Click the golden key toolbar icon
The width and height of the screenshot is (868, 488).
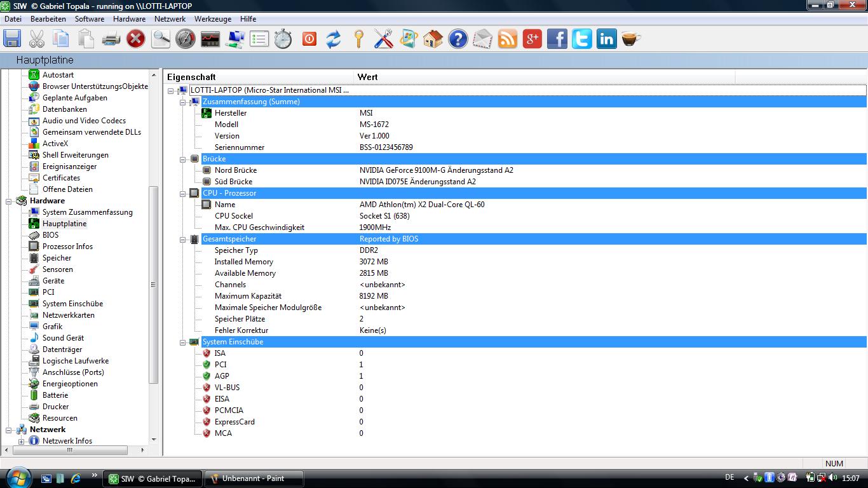click(358, 39)
